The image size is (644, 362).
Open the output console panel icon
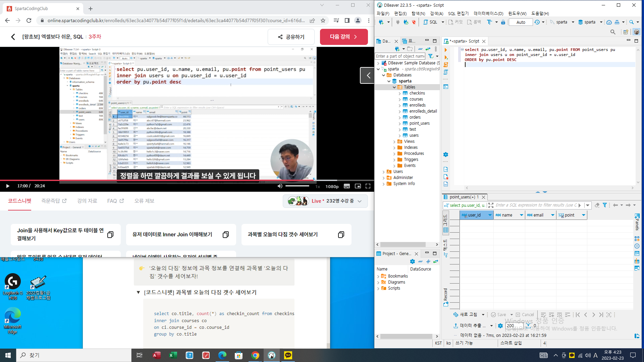tap(446, 87)
